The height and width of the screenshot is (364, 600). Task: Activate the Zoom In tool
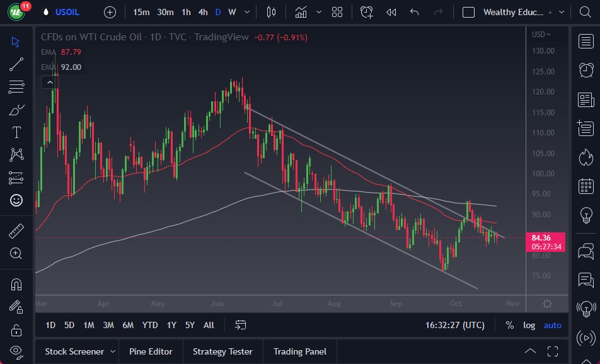(16, 254)
